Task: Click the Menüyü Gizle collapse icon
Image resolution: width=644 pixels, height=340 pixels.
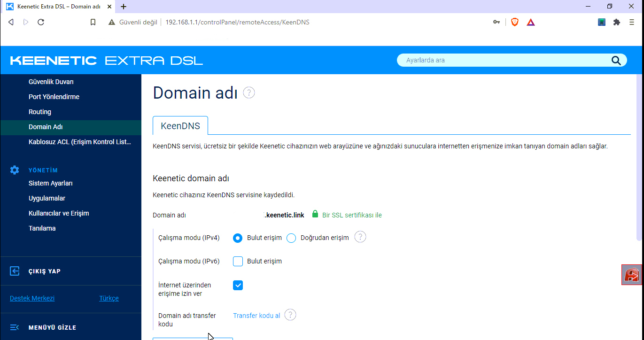Action: tap(15, 327)
